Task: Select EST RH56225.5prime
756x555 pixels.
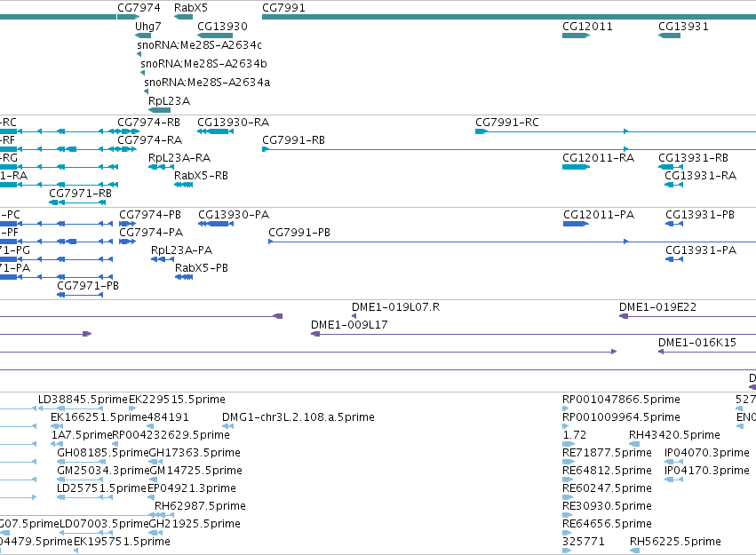Action: (675, 542)
